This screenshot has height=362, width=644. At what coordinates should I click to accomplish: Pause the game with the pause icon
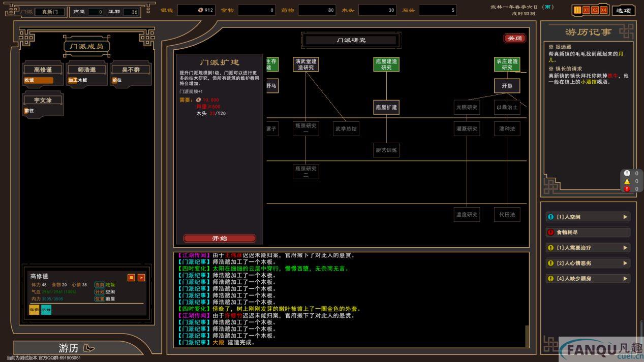click(577, 10)
